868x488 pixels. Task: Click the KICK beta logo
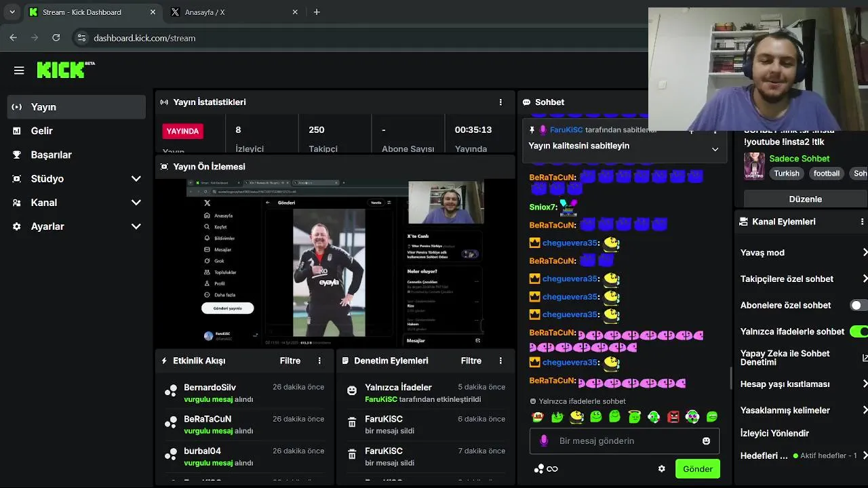pos(66,70)
